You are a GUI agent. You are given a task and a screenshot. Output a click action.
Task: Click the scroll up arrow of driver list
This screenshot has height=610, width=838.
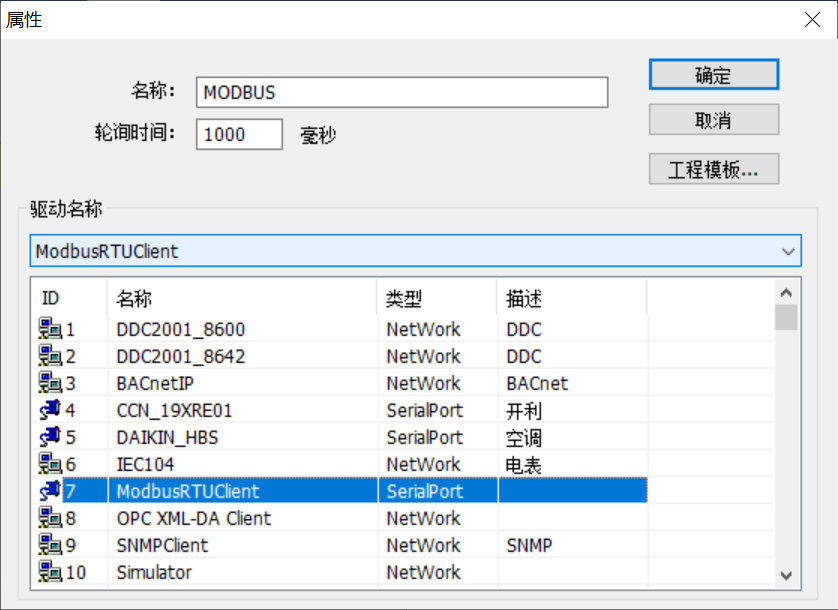pyautogui.click(x=786, y=292)
